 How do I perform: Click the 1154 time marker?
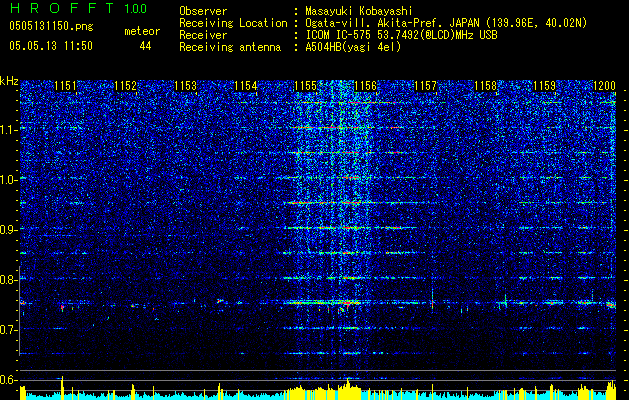(246, 85)
